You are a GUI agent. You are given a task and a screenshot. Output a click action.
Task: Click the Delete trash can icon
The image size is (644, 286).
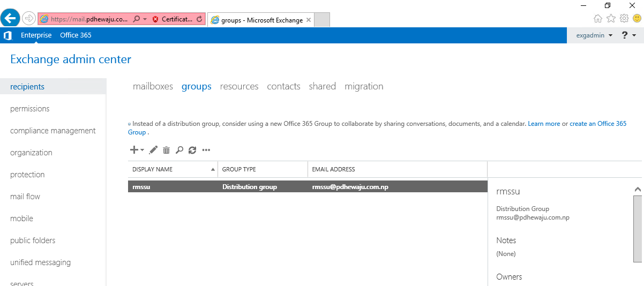(167, 150)
